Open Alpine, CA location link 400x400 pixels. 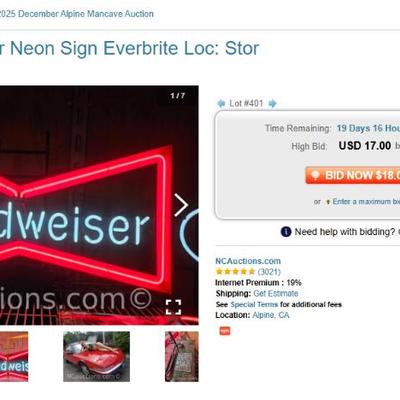(x=271, y=315)
